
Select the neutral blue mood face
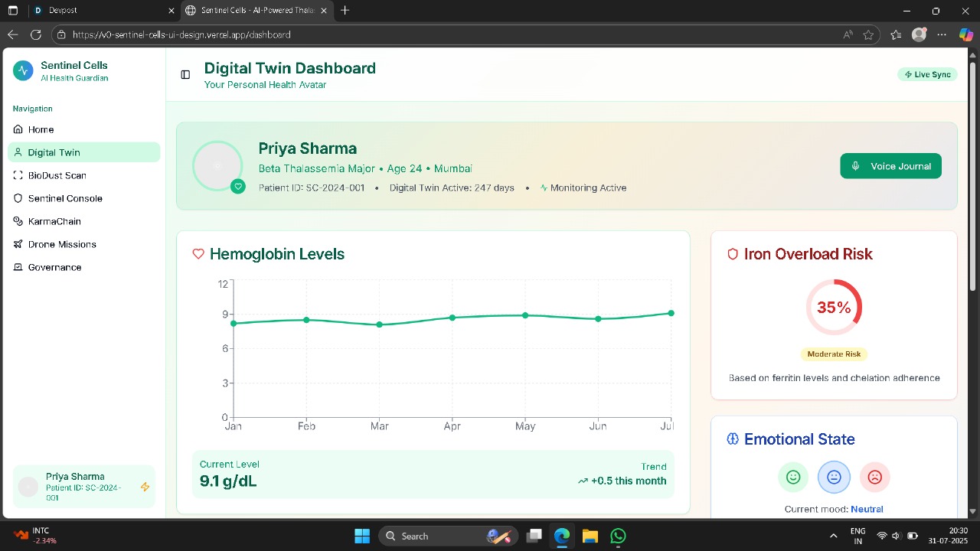(x=834, y=477)
